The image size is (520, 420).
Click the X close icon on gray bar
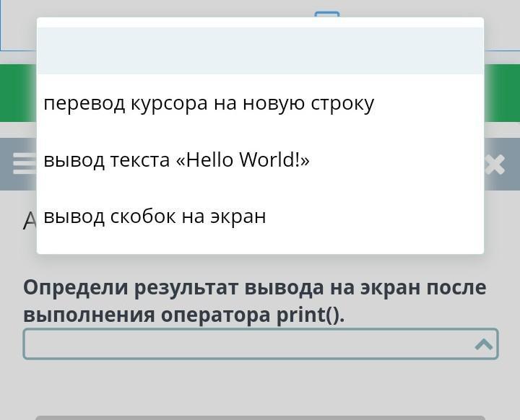pos(495,165)
